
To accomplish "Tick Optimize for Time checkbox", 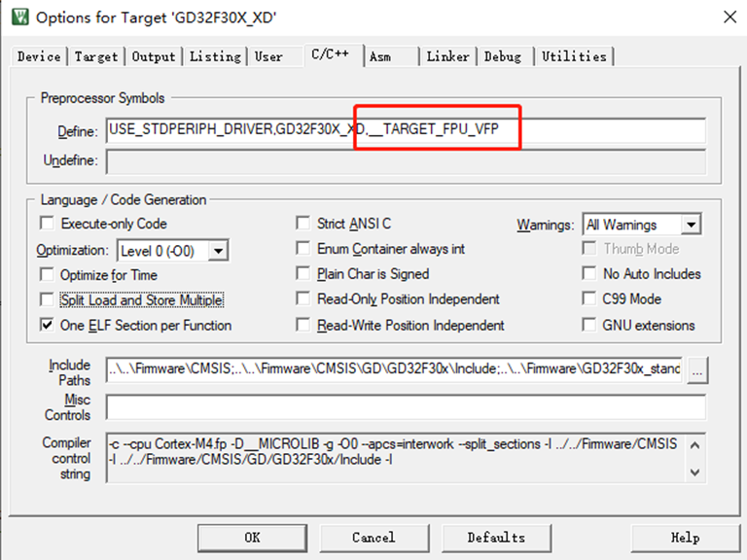I will coord(47,274).
